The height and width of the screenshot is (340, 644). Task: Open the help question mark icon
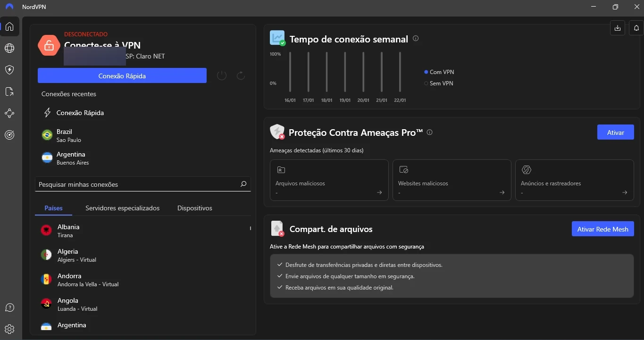(x=9, y=307)
